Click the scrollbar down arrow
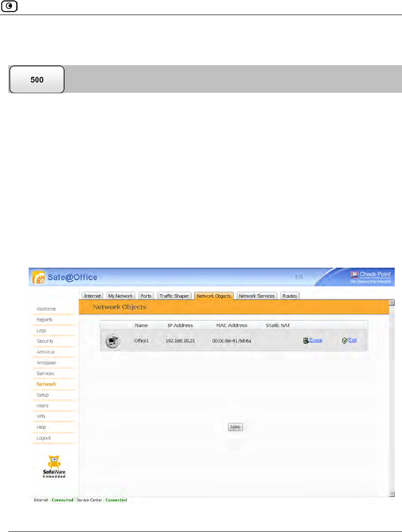402x532 pixels. pos(392,494)
